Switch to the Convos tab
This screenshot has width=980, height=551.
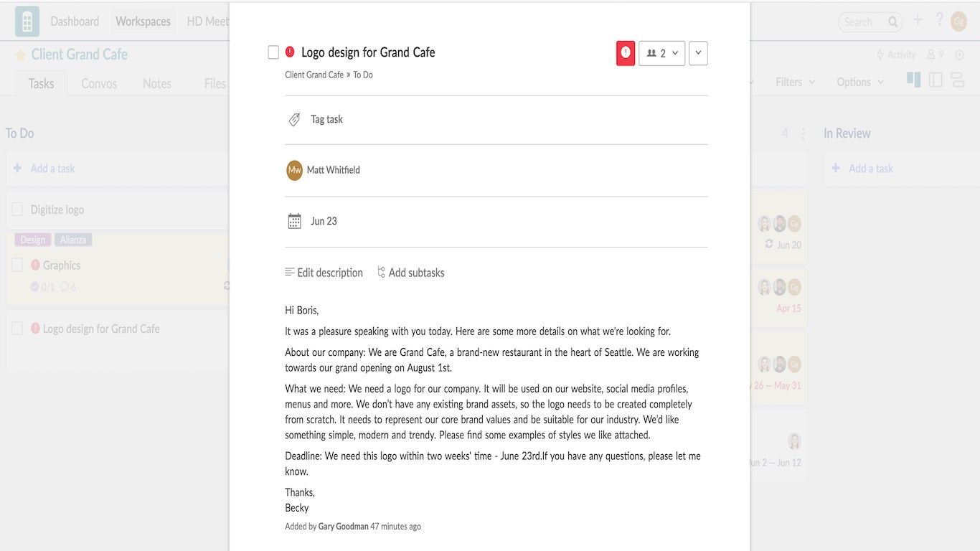click(99, 84)
